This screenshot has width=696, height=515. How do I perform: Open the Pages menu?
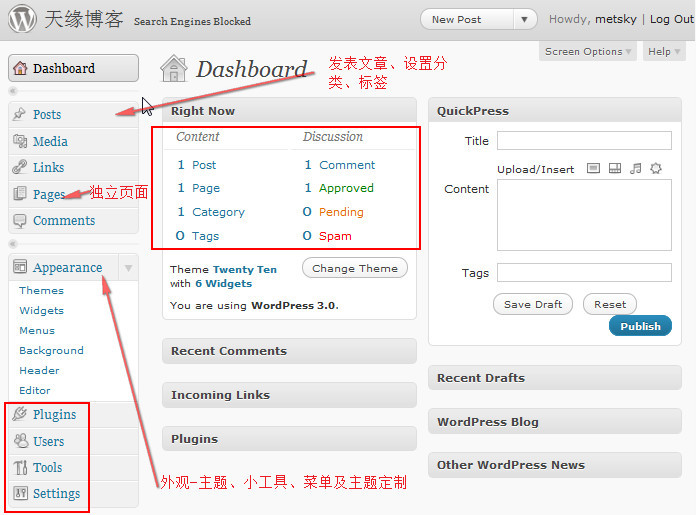point(73,194)
